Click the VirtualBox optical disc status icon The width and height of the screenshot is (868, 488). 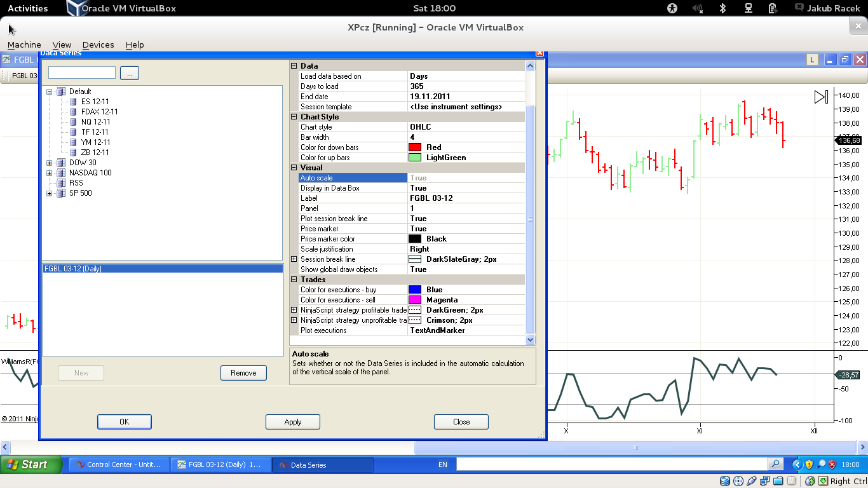coord(738,481)
